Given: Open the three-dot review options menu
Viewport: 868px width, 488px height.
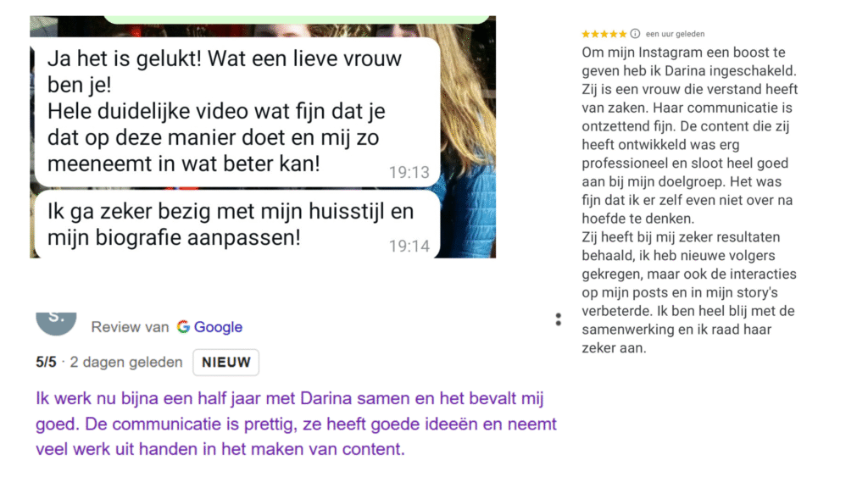Looking at the screenshot, I should (558, 319).
